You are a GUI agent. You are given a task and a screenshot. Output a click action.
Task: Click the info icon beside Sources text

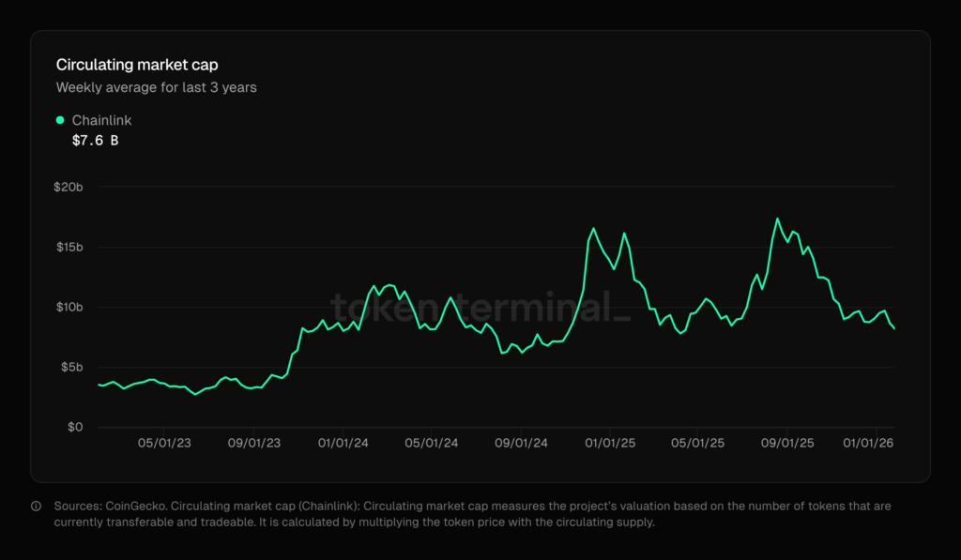(x=37, y=507)
